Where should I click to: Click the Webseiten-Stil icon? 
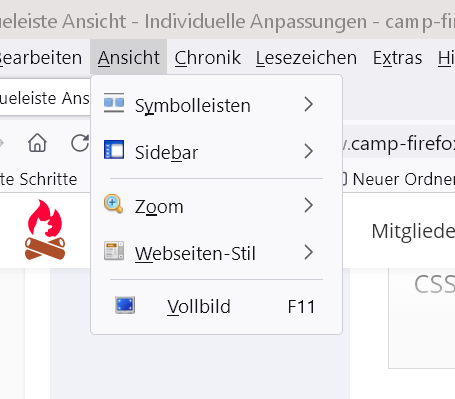click(x=114, y=250)
